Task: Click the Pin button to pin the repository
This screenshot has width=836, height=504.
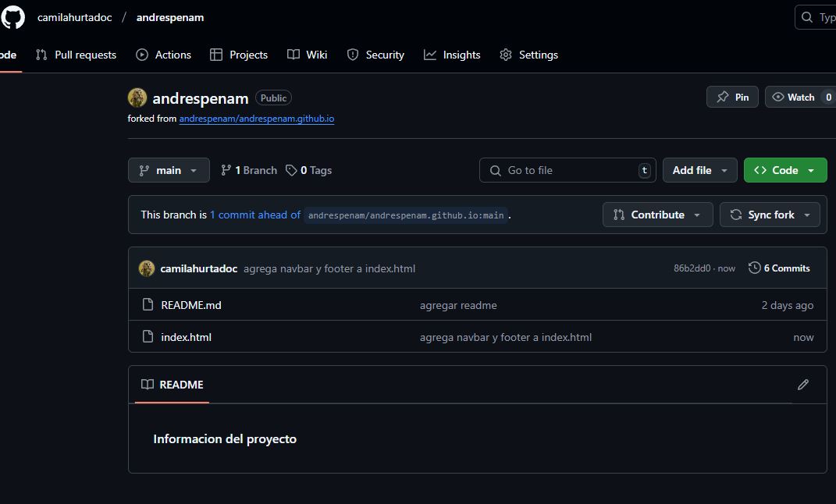Action: (731, 97)
